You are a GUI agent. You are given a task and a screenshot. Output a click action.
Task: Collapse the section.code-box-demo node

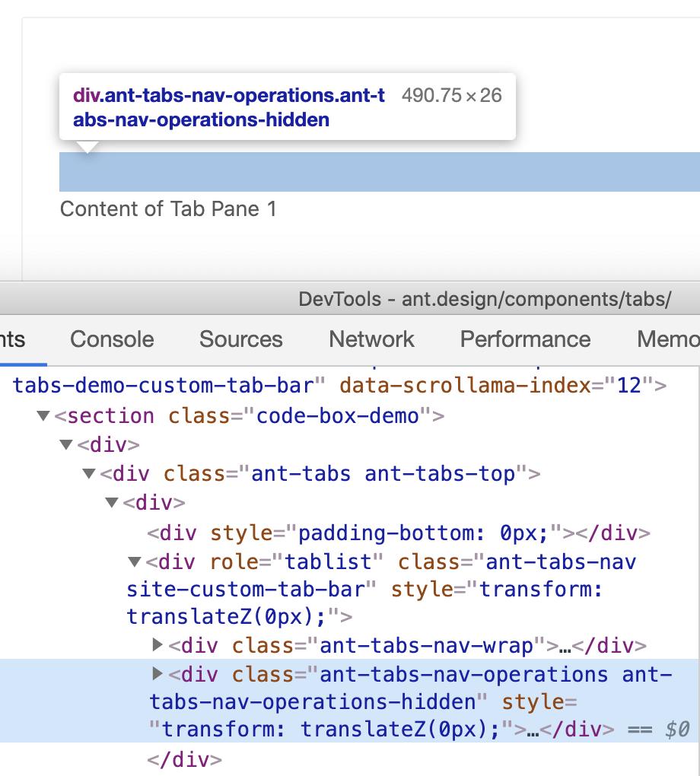(43, 416)
